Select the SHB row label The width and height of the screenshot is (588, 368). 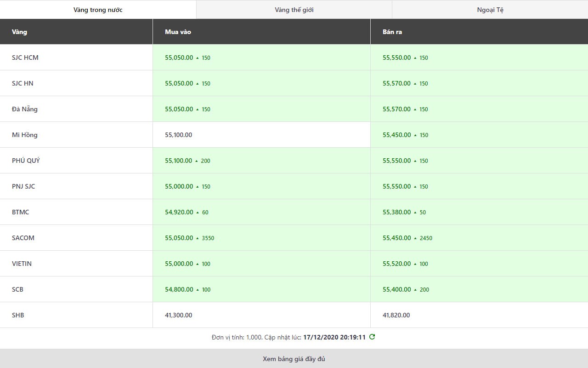point(18,315)
